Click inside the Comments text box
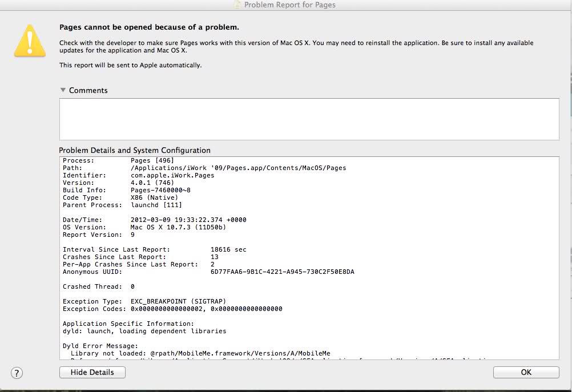Screen dimensions: 572x392 [309, 119]
